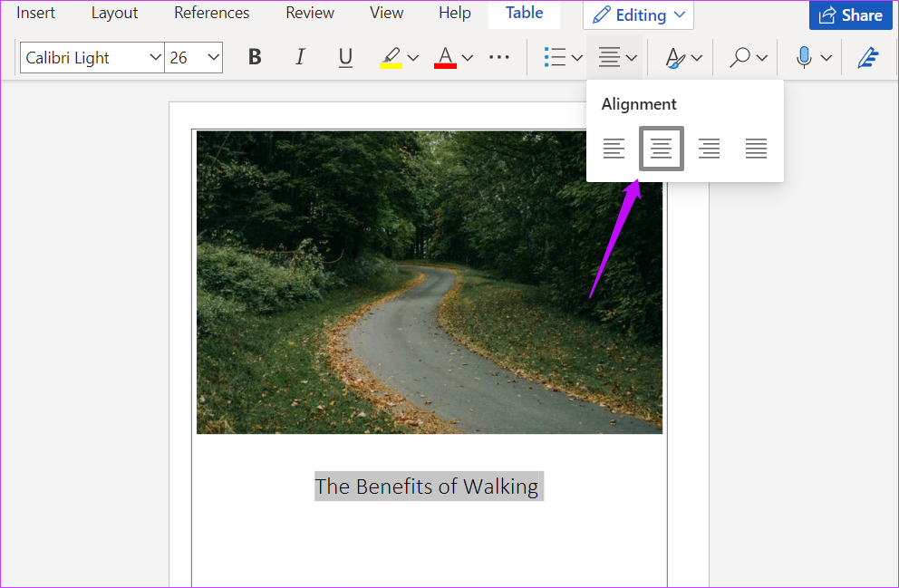Apply italic formatting

[300, 57]
